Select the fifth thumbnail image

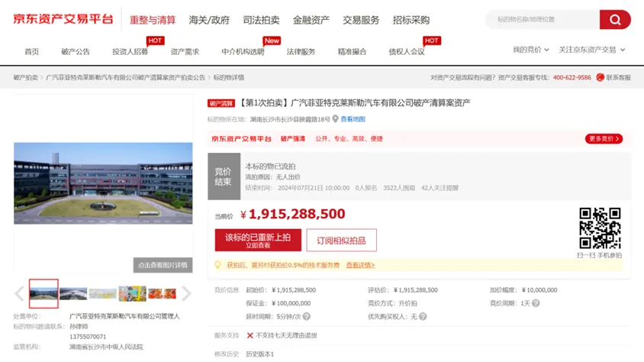(x=162, y=293)
